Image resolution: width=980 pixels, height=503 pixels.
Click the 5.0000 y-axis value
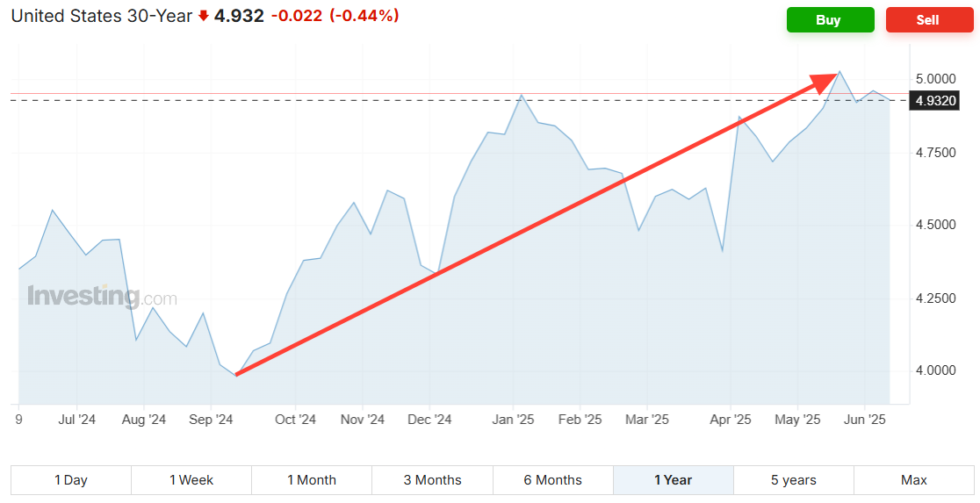(934, 79)
